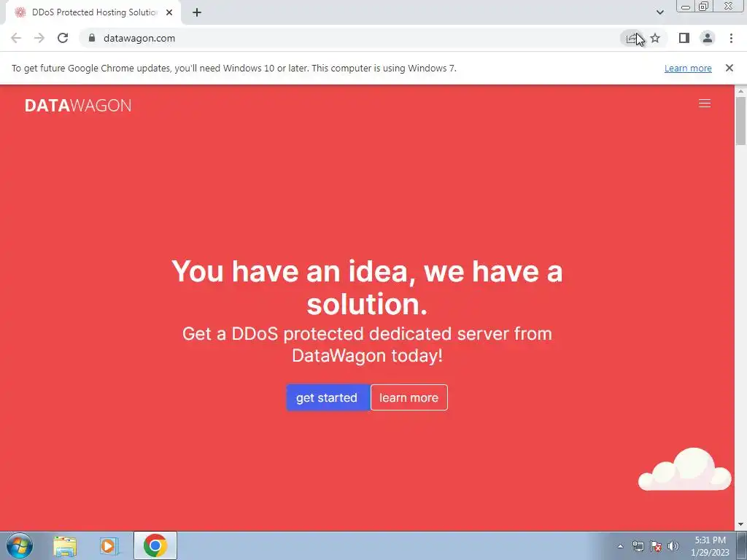Viewport: 747px width, 560px height.
Task: Reload the datawagon.com page
Action: tap(63, 38)
